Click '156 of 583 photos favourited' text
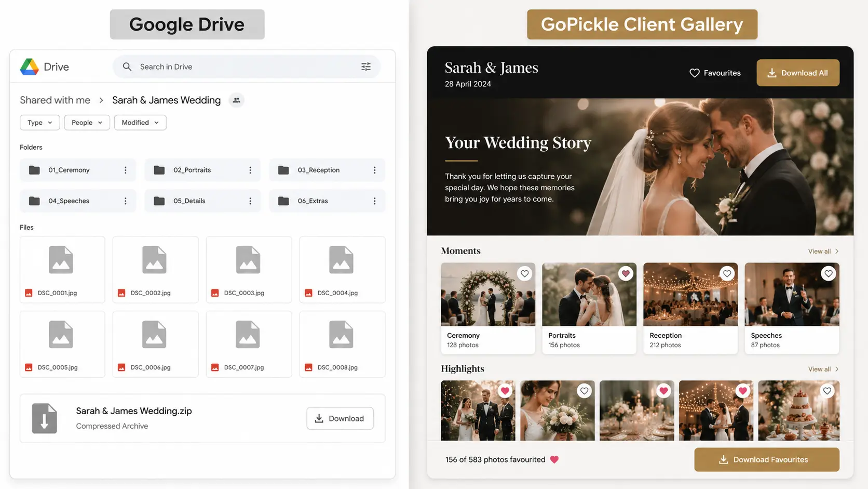Image resolution: width=868 pixels, height=489 pixels. (x=495, y=459)
